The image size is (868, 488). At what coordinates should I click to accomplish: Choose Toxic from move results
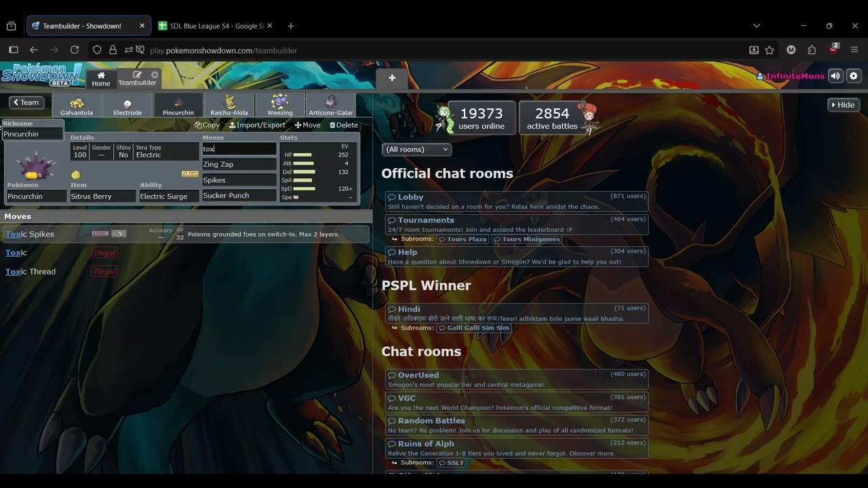point(186,253)
